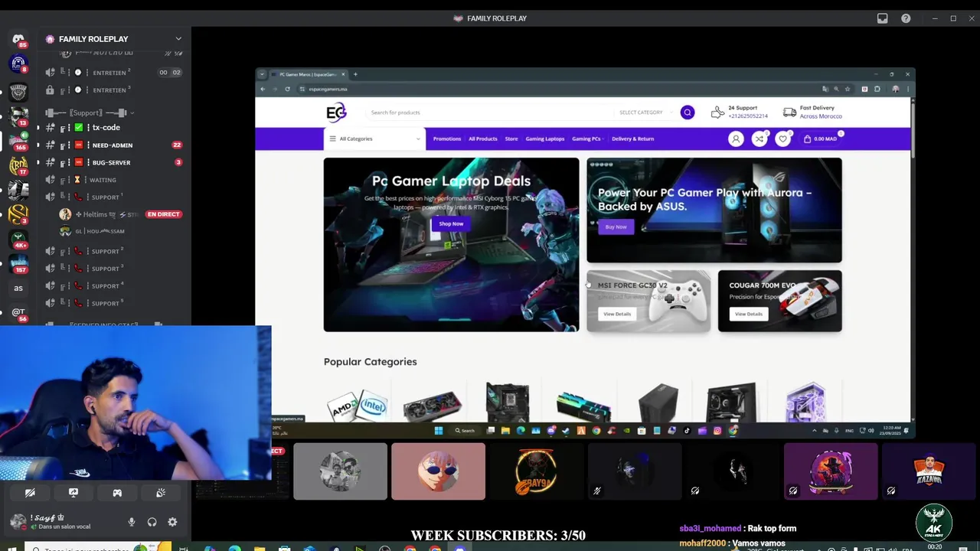Open Discord help question mark icon
Image resolution: width=980 pixels, height=551 pixels.
point(906,18)
